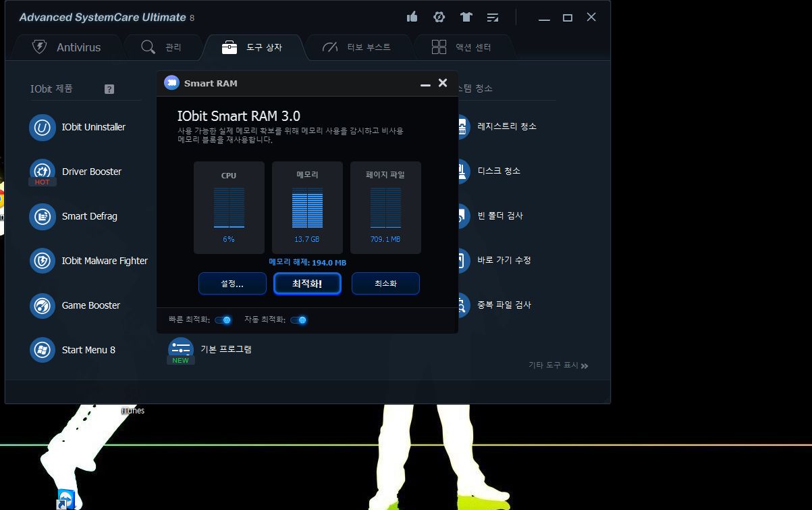Viewport: 812px width, 510px height.
Task: Click the IObit Malware Fighter icon
Action: [x=43, y=261]
